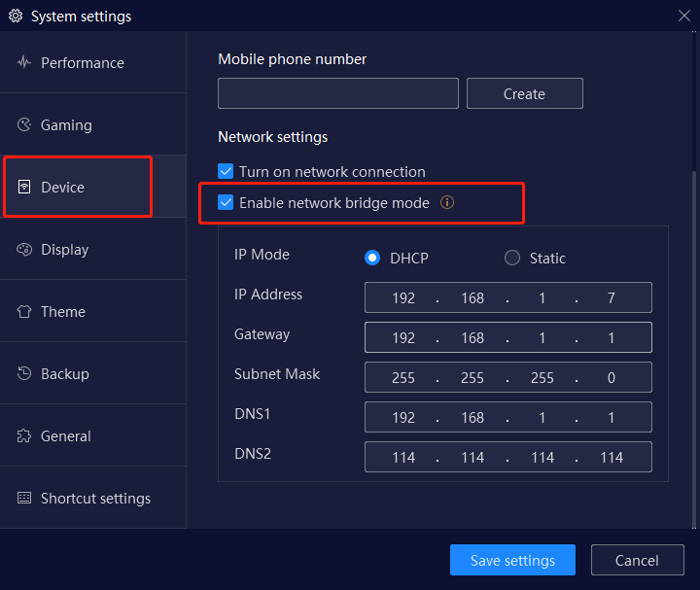
Task: Click Subnet Mask last octet 0
Action: 612,377
